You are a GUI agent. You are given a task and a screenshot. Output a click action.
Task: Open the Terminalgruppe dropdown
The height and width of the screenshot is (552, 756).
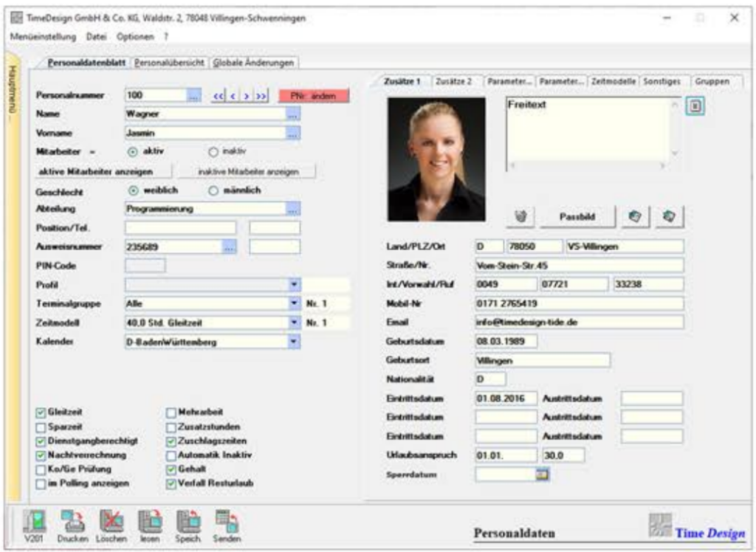click(294, 303)
